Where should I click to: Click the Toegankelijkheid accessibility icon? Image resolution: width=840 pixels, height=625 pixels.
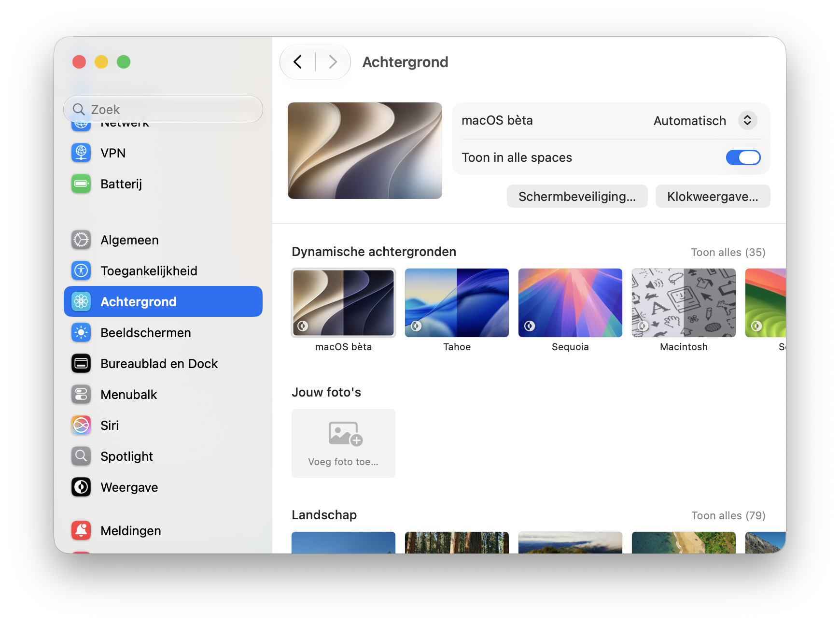81,271
